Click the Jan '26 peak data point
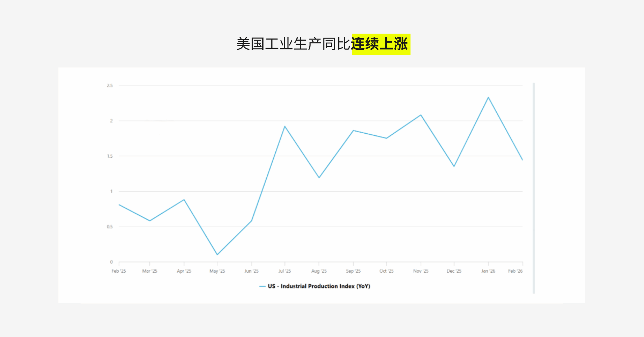 tap(488, 97)
